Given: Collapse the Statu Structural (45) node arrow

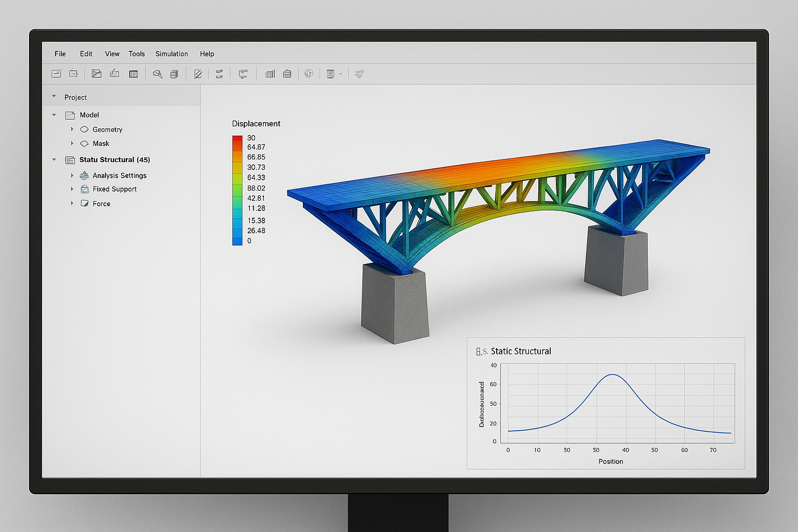Looking at the screenshot, I should tap(54, 159).
